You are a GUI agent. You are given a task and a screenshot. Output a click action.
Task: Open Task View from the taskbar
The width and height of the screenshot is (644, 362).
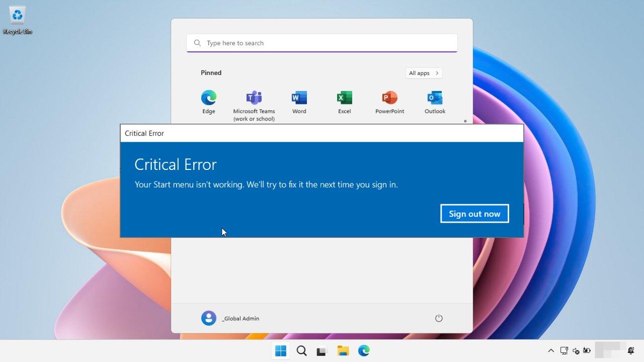pos(322,351)
